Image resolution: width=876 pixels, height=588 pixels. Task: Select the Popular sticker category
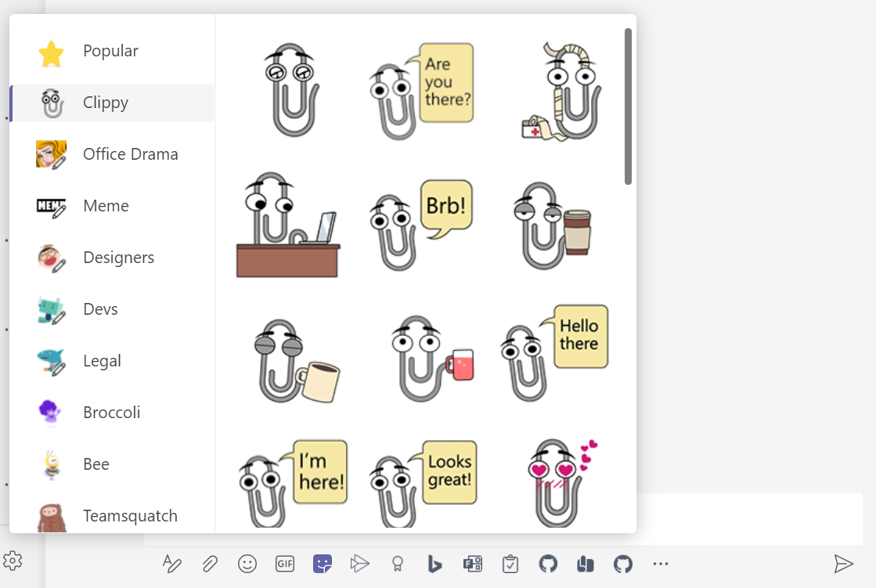click(111, 52)
